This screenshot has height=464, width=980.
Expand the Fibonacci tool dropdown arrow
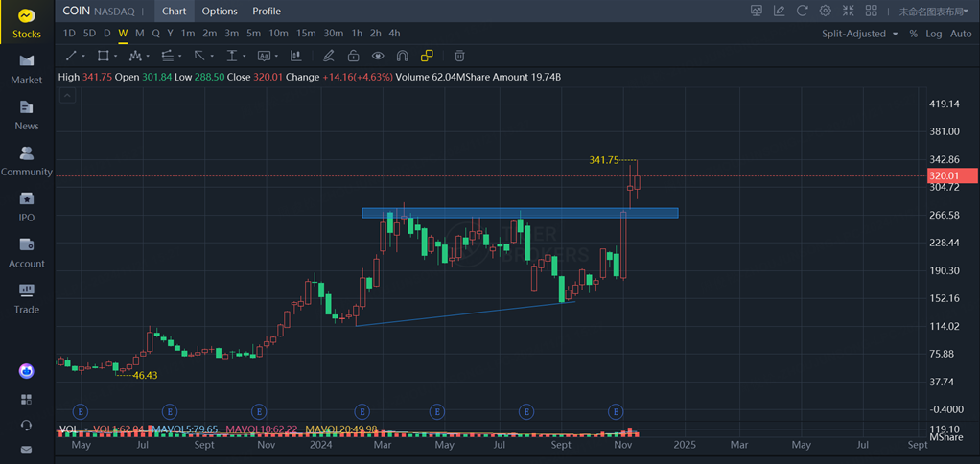pyautogui.click(x=180, y=57)
